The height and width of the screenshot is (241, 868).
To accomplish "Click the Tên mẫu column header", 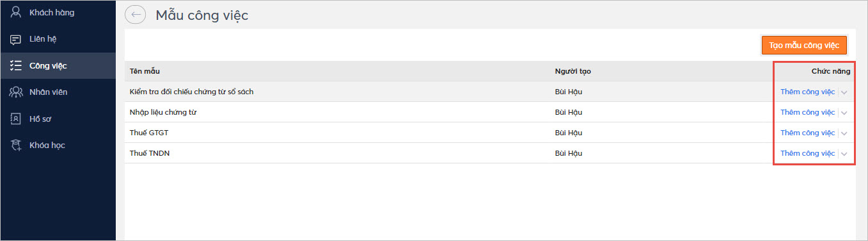I will click(145, 71).
